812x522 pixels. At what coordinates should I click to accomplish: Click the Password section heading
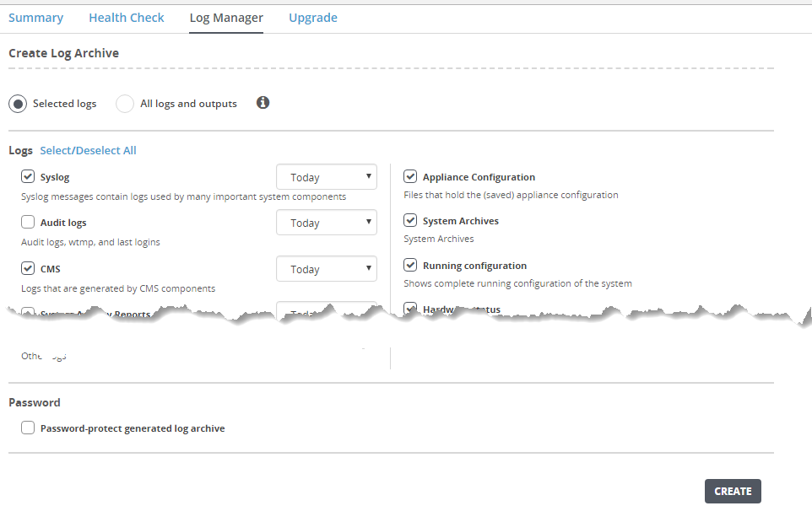(34, 402)
